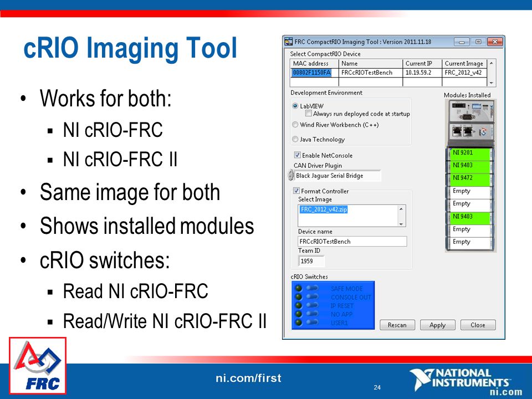Click the "Shows installed modules" bullet
The image size is (532, 399).
[x=147, y=226]
